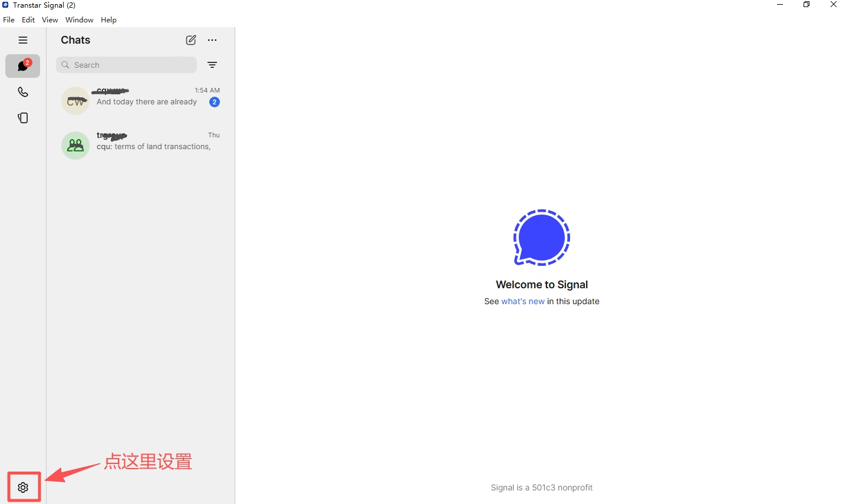The width and height of the screenshot is (846, 504).
Task: Open the Calls tab
Action: tap(23, 92)
